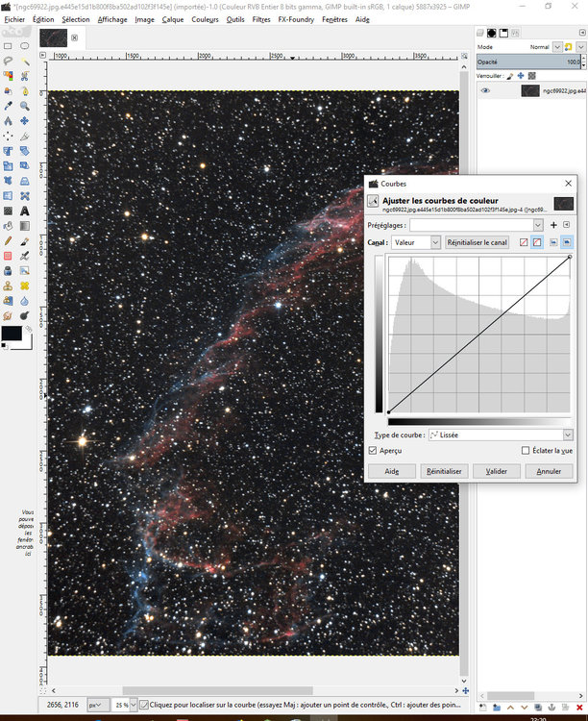Open curves dialog presets menu arrow

point(567,225)
